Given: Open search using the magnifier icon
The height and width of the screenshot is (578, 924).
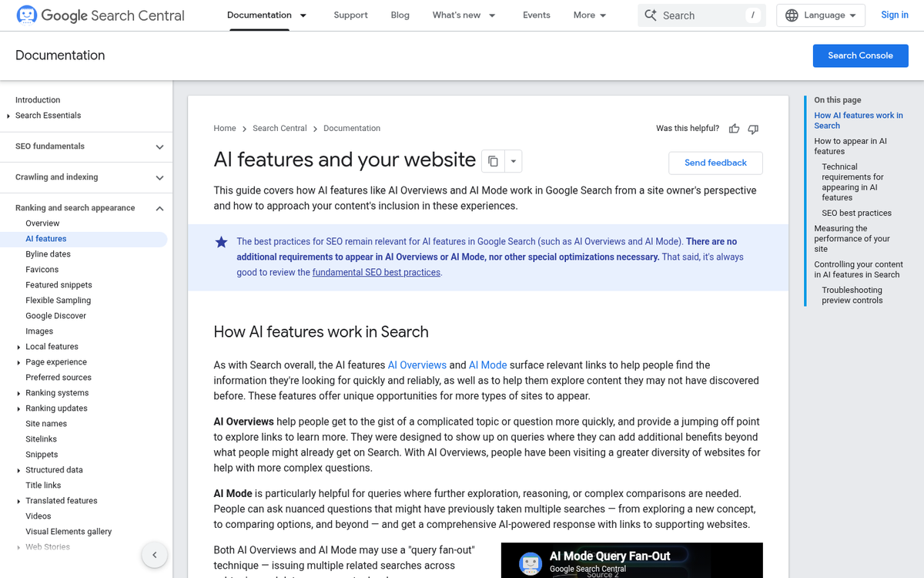Looking at the screenshot, I should [x=651, y=15].
